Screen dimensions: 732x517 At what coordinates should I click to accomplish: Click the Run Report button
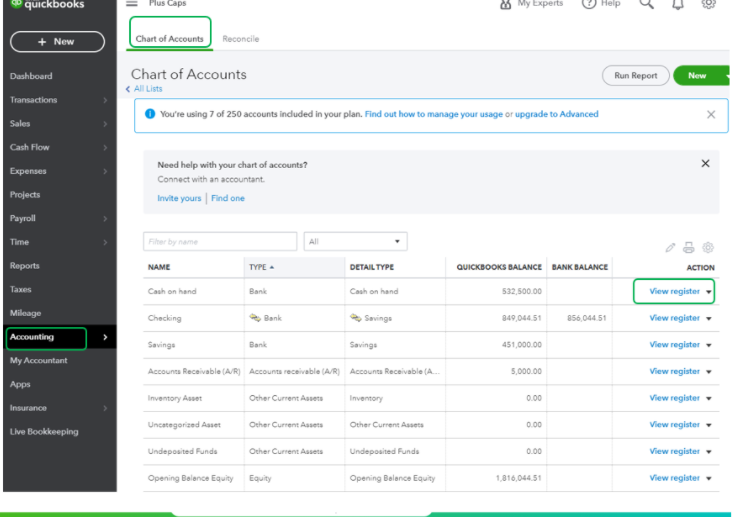point(635,75)
